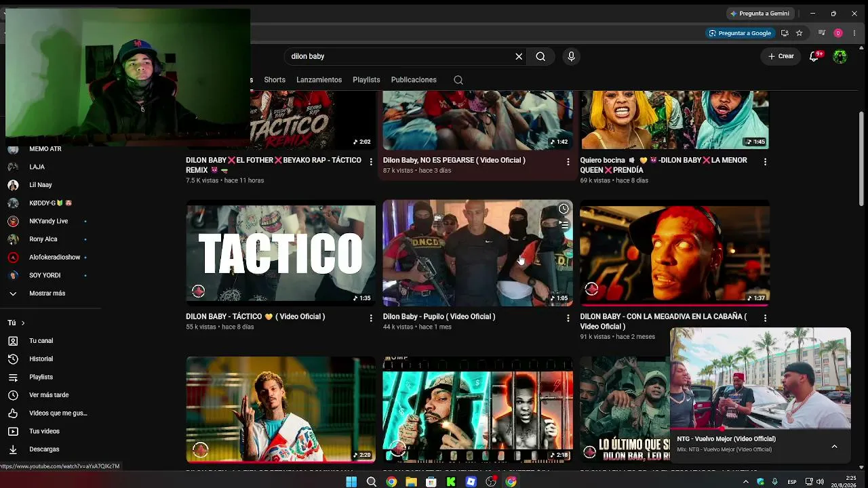This screenshot has width=868, height=488.
Task: Open Ver más tarde list
Action: (x=47, y=395)
